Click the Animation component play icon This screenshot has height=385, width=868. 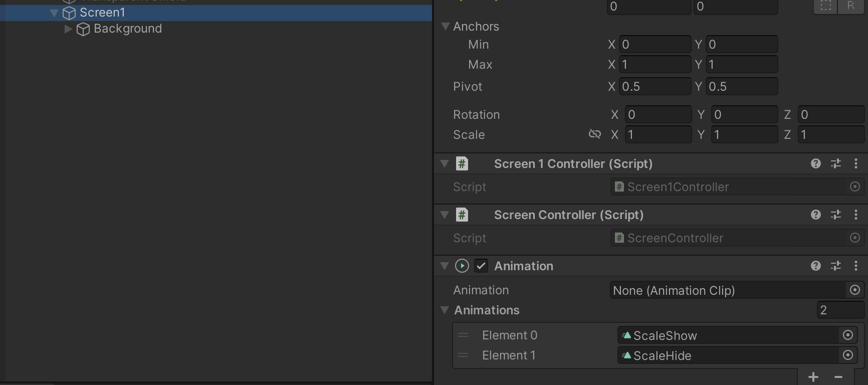tap(462, 266)
